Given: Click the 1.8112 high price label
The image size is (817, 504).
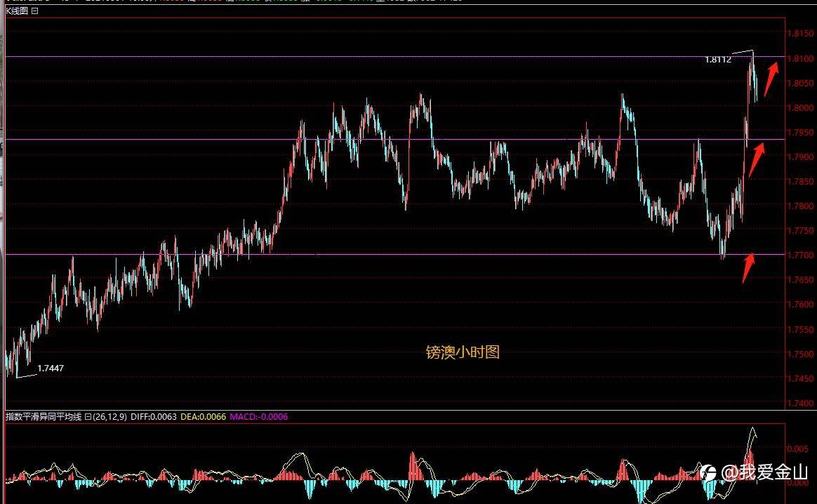Looking at the screenshot, I should coord(718,60).
